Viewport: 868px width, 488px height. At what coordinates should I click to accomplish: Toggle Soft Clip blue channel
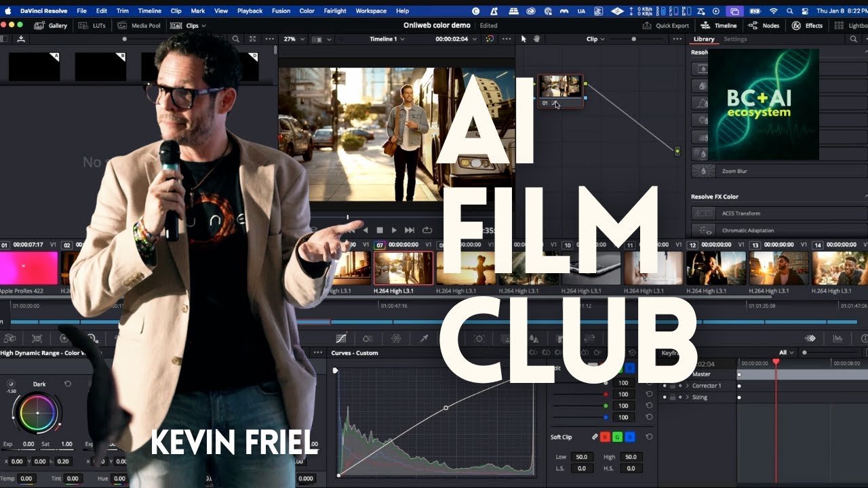(x=630, y=437)
